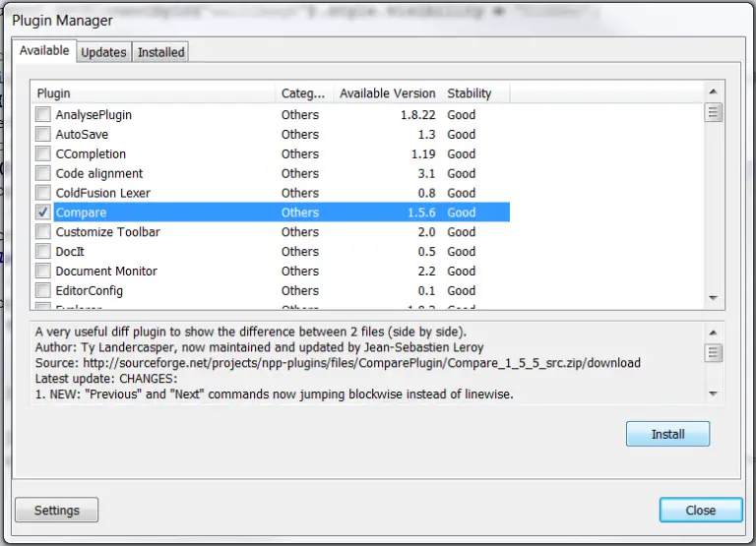
Task: Switch to the Available tab
Action: tap(44, 50)
